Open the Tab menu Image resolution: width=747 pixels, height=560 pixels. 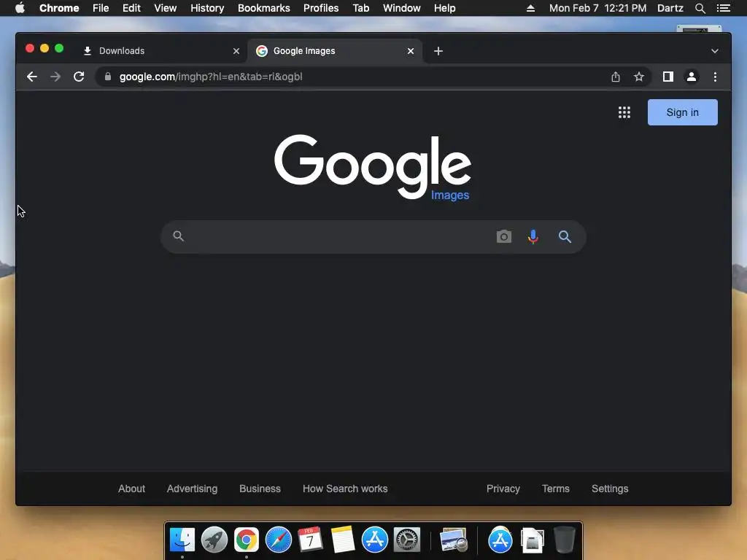coord(361,8)
